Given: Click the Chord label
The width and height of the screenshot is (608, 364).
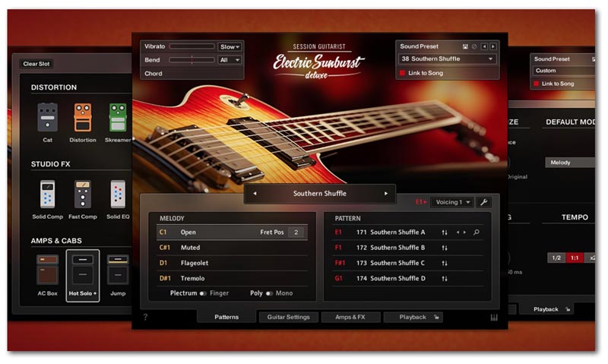Looking at the screenshot, I should click(x=154, y=74).
